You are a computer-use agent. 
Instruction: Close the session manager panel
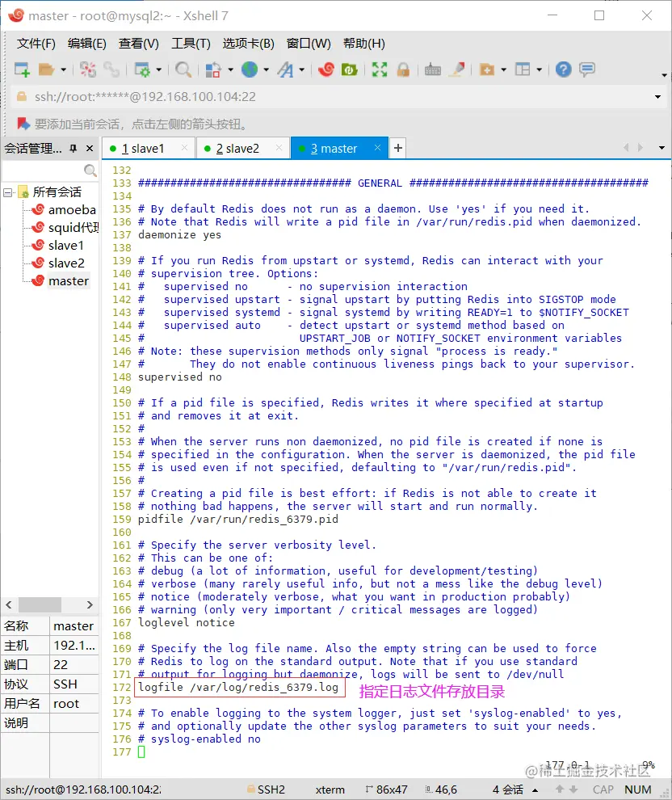pos(90,148)
